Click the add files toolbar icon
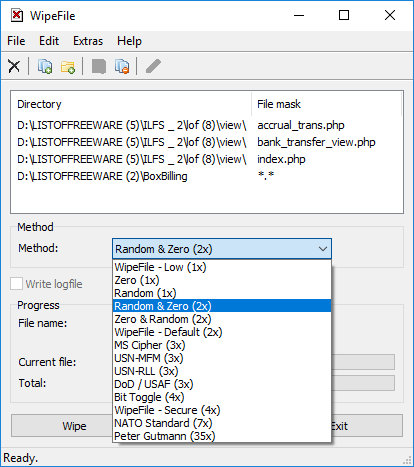 tap(45, 66)
